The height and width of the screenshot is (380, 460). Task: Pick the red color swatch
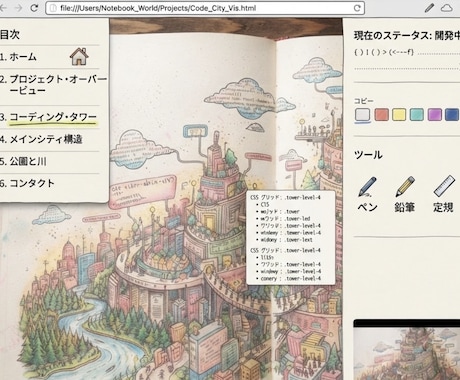381,114
